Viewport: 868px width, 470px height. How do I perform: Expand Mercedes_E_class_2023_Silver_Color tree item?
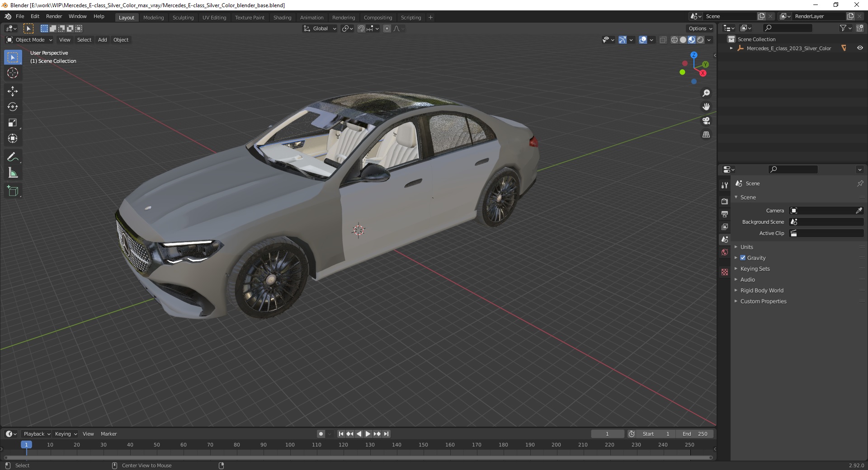click(731, 48)
